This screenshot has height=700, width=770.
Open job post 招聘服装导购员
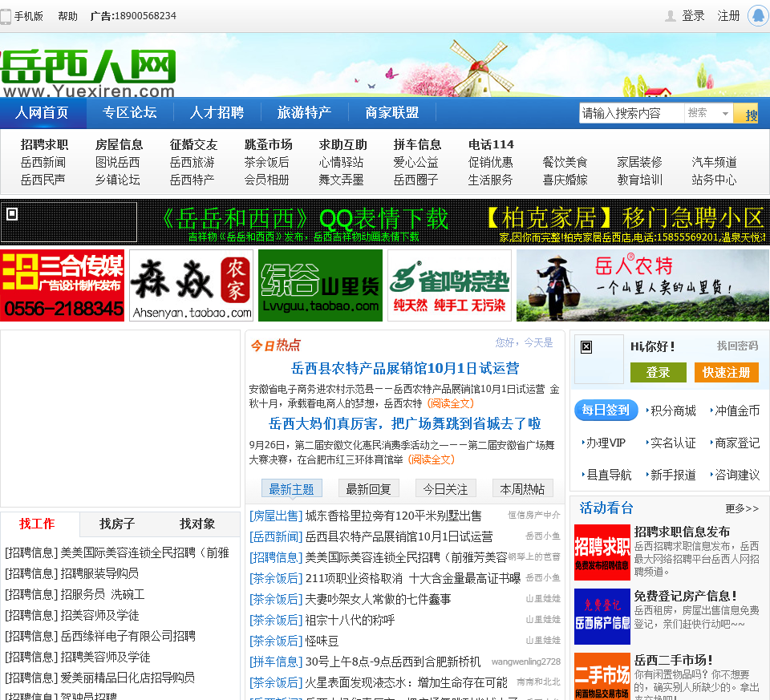pos(99,574)
